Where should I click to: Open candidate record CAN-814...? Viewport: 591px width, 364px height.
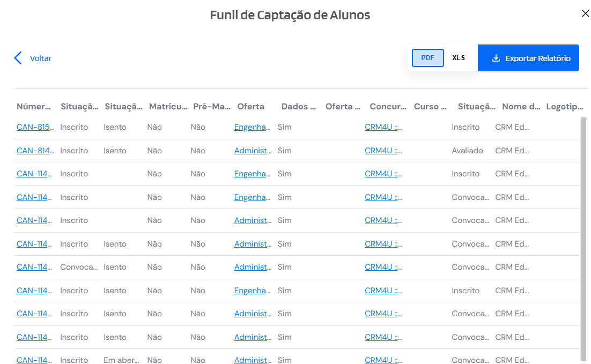coord(35,150)
